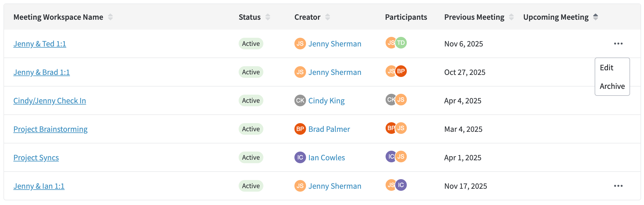Choose Archive in the row context menu
The image size is (644, 205).
pos(612,86)
